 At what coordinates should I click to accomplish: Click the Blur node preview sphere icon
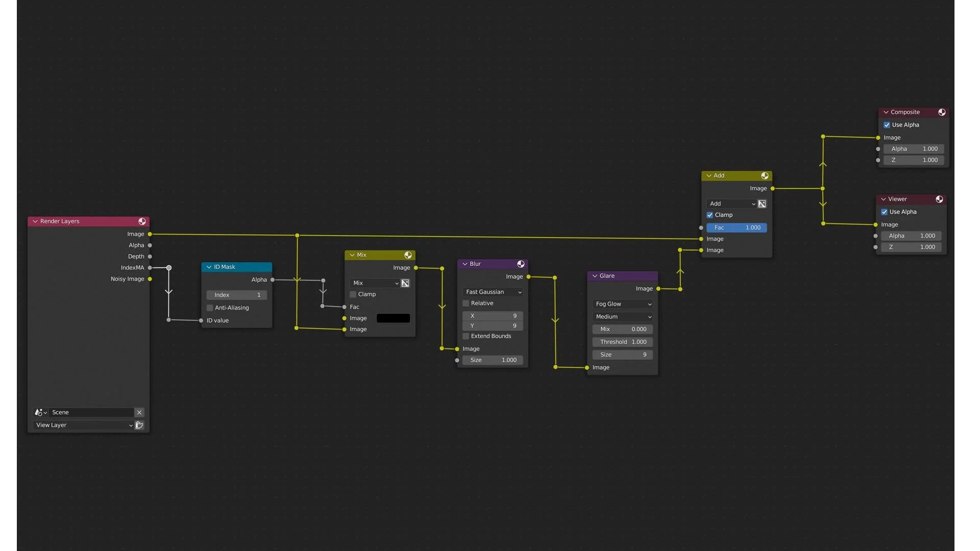(521, 264)
